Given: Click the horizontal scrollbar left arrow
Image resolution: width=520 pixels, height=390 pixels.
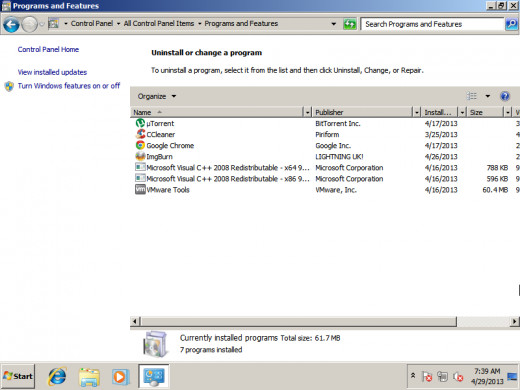Looking at the screenshot, I should point(135,321).
